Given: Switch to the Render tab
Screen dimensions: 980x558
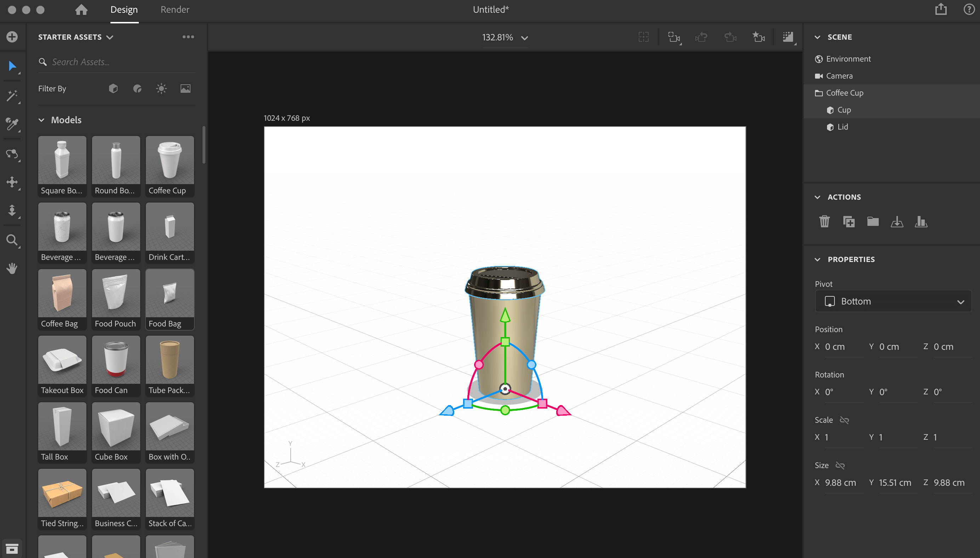Looking at the screenshot, I should 175,9.
